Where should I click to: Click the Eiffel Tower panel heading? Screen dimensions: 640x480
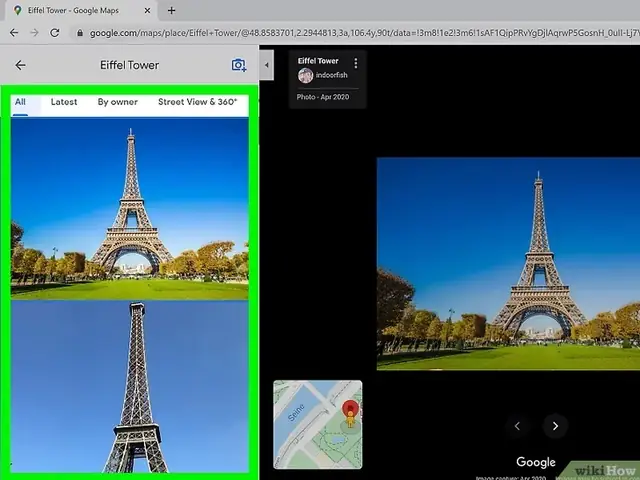(x=129, y=65)
